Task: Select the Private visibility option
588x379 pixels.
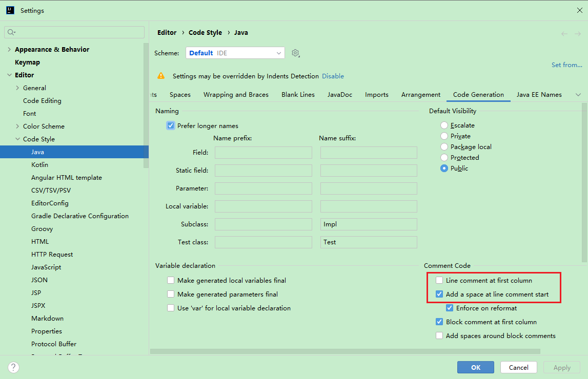Action: click(444, 136)
